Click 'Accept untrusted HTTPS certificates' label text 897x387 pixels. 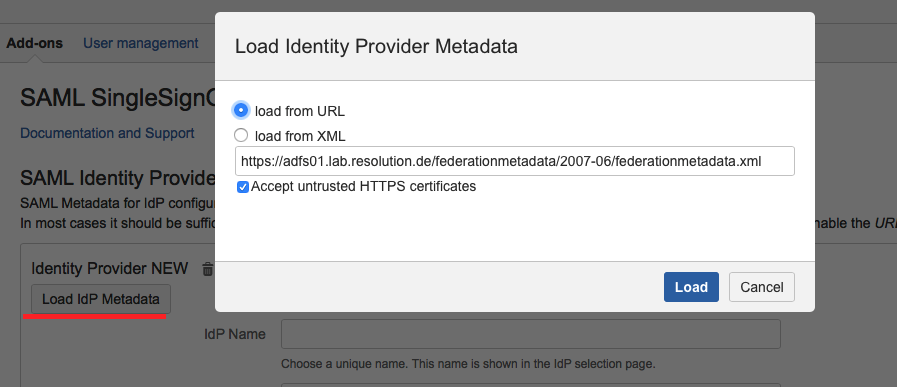pyautogui.click(x=363, y=187)
